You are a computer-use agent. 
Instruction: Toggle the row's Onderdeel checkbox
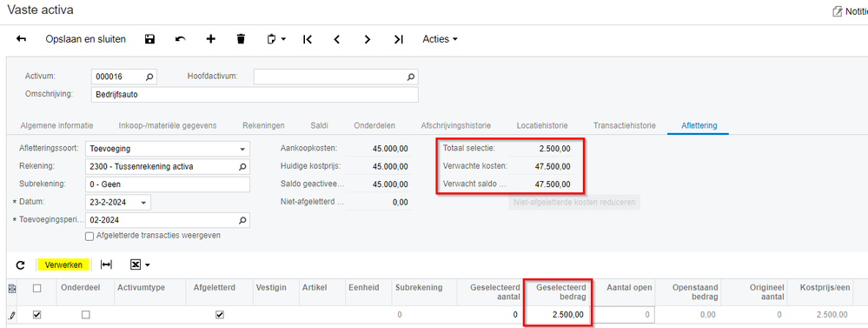click(86, 315)
